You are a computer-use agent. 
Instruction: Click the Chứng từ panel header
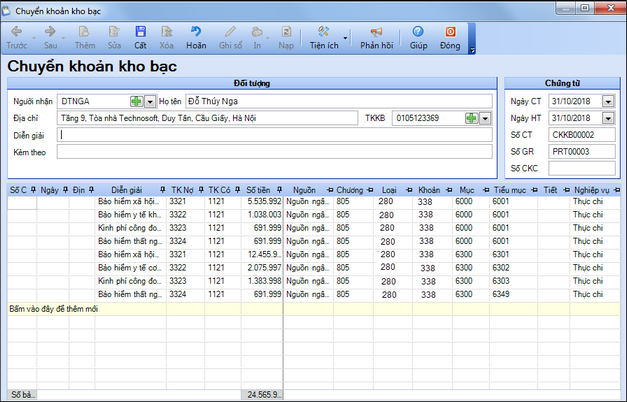[562, 83]
